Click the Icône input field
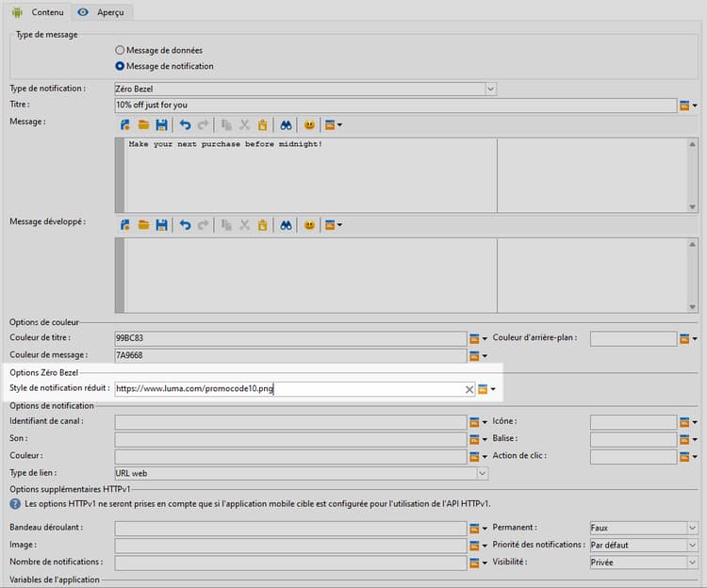Screen dimensions: 707x588 [633, 422]
